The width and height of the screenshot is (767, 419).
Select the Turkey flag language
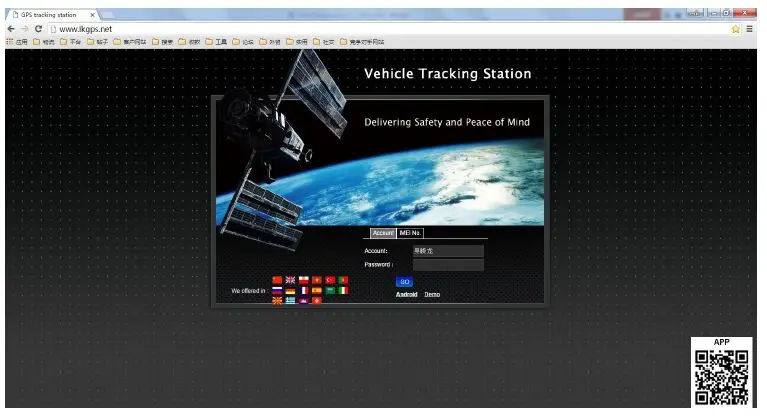pyautogui.click(x=330, y=280)
